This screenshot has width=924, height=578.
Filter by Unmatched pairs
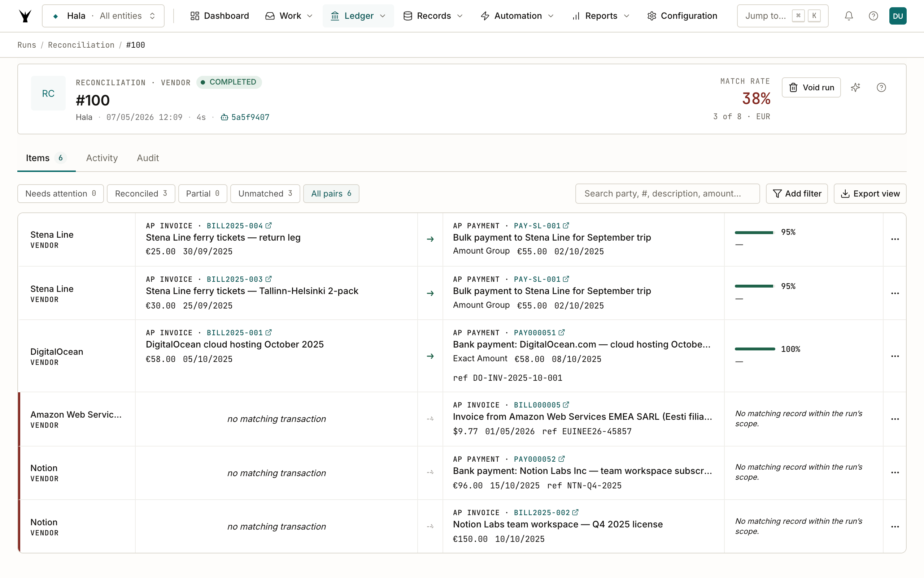(x=265, y=193)
